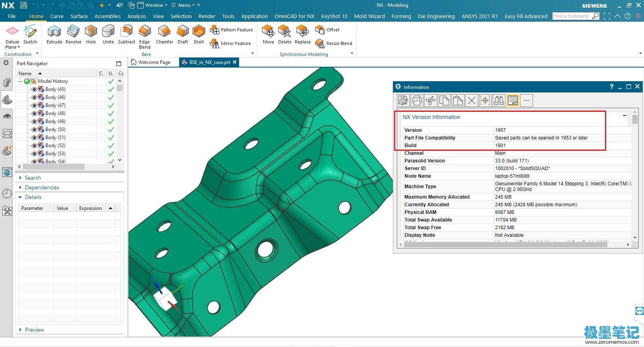Click the Information window horizontal scrollbar

tap(506, 244)
